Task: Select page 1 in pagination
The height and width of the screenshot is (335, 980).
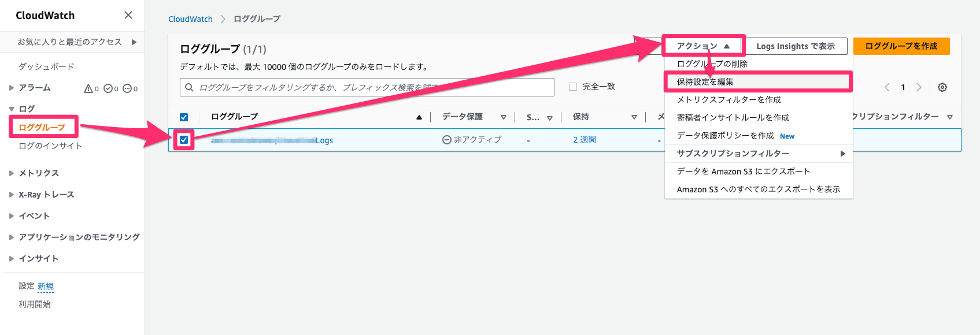Action: (x=903, y=87)
